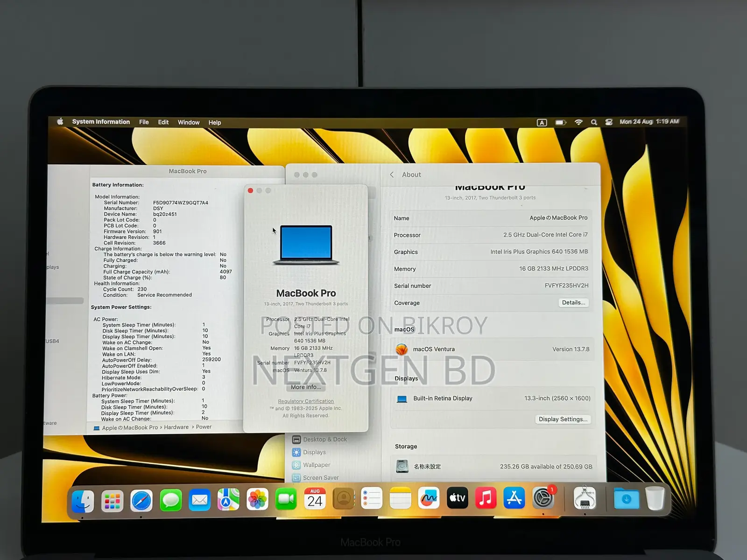The image size is (747, 560).
Task: Select Wallpaper in Settings sidebar
Action: coord(311,465)
